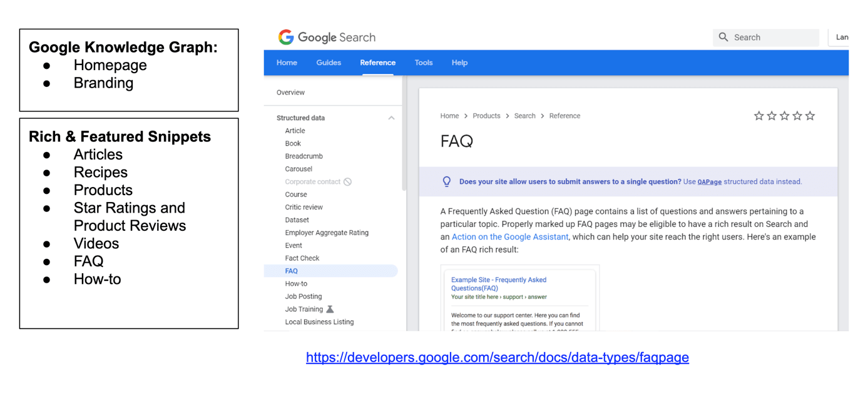Click the Branding bullet text
The image size is (868, 399).
click(x=103, y=83)
